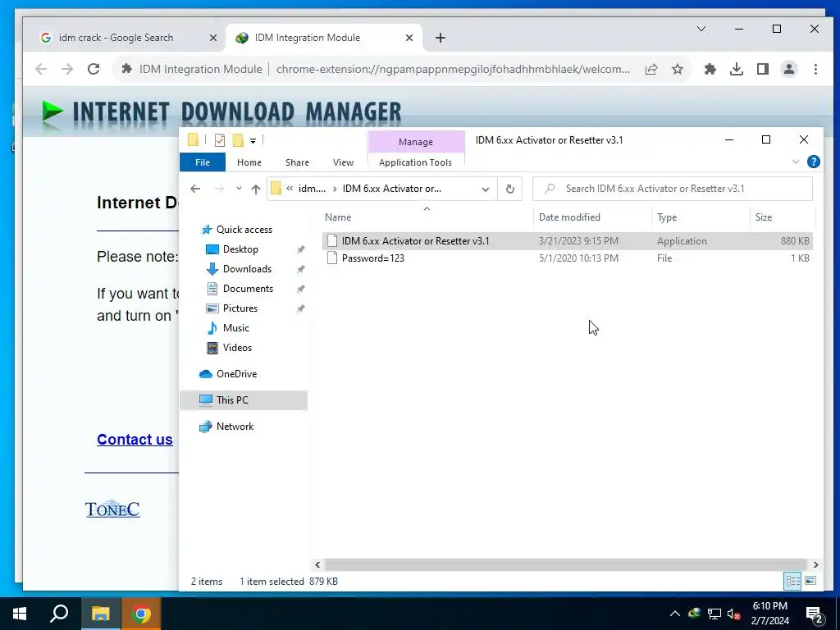Open recent locations dropdown in Explorer

(239, 189)
